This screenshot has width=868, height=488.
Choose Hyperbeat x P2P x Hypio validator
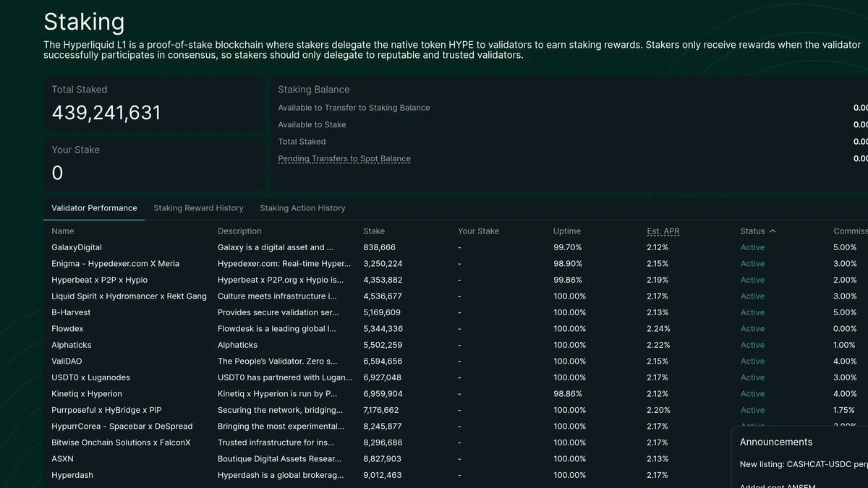(x=99, y=280)
